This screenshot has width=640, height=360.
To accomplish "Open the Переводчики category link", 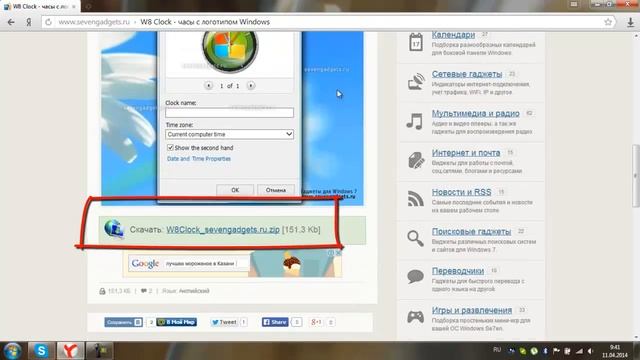I will [458, 271].
